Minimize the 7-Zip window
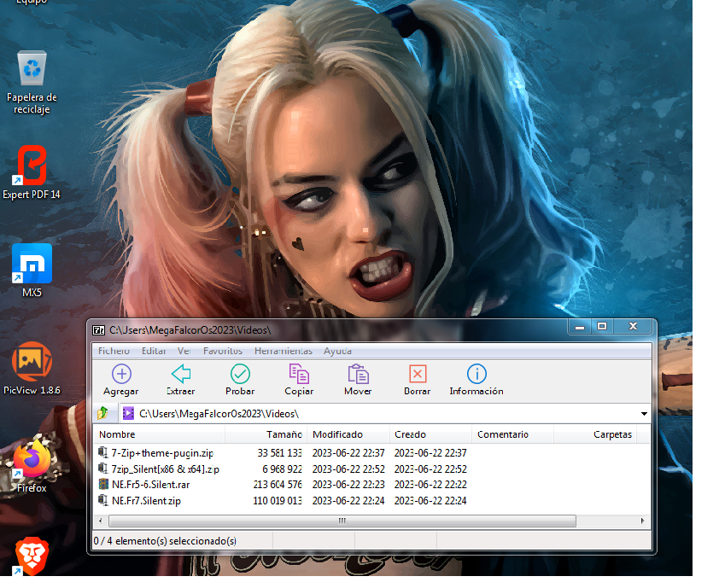The height and width of the screenshot is (588, 719). click(580, 326)
